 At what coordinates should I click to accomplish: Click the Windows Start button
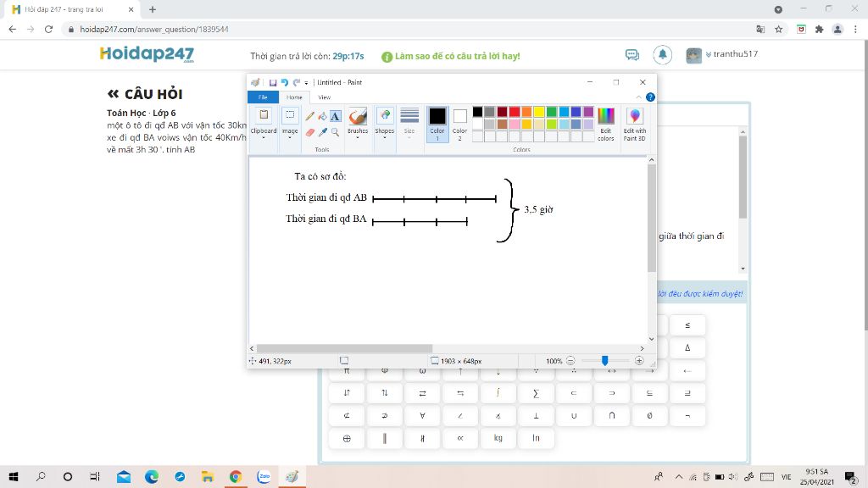pos(14,476)
